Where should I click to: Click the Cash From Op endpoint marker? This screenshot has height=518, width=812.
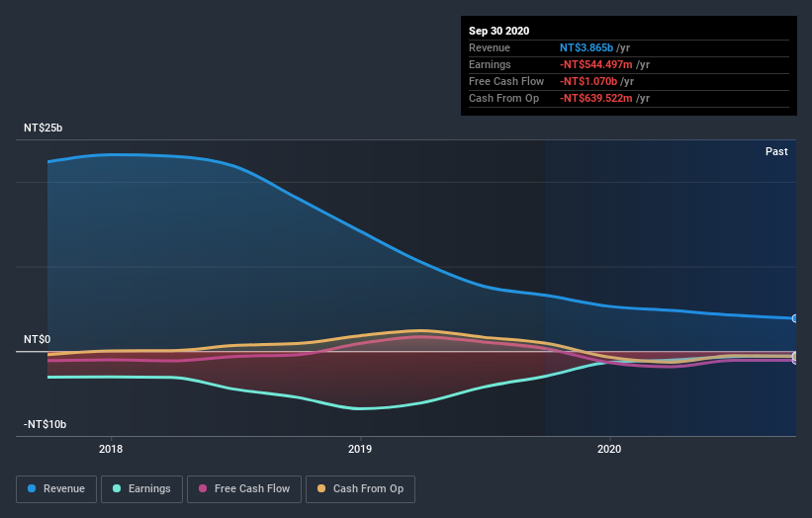click(795, 357)
